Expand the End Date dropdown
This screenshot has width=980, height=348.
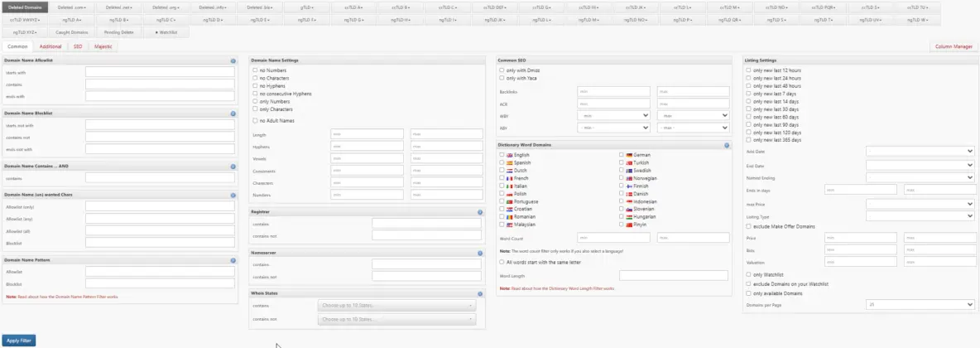click(920, 165)
